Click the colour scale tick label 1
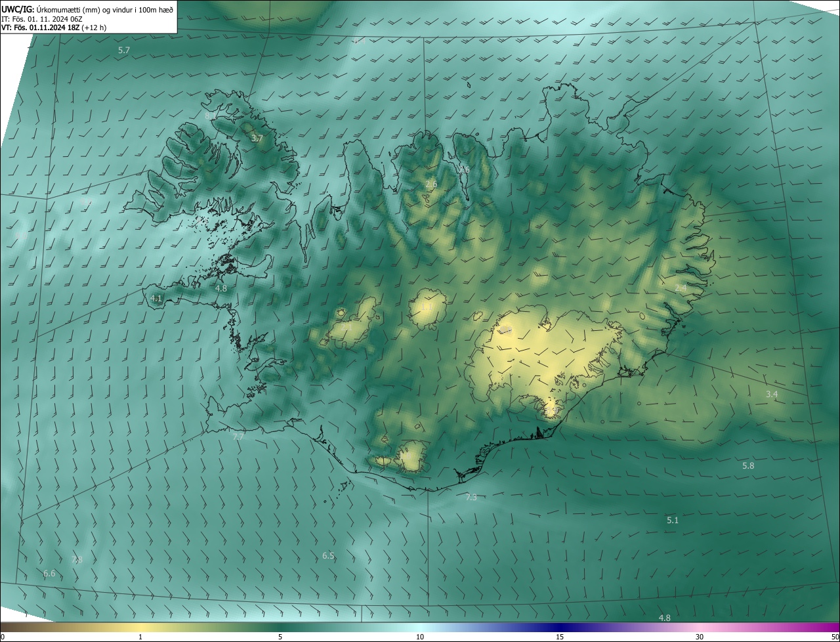840x642 pixels. point(140,637)
